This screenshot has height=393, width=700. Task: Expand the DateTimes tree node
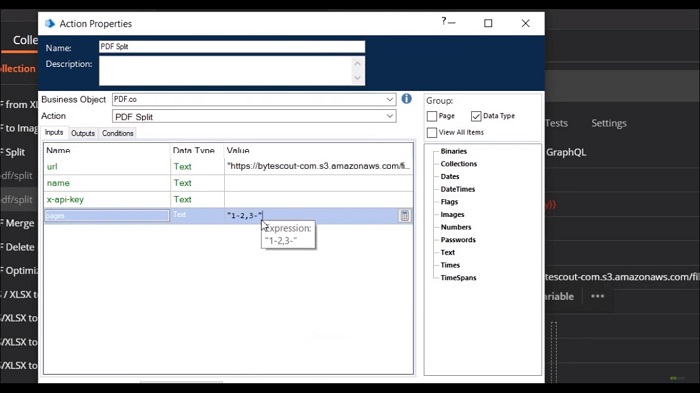point(458,189)
